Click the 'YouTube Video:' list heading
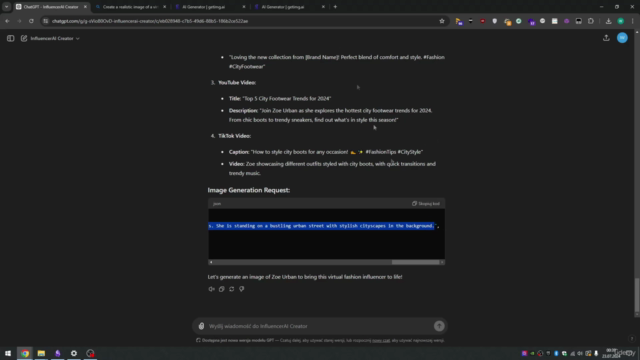The height and width of the screenshot is (360, 640). [237, 82]
